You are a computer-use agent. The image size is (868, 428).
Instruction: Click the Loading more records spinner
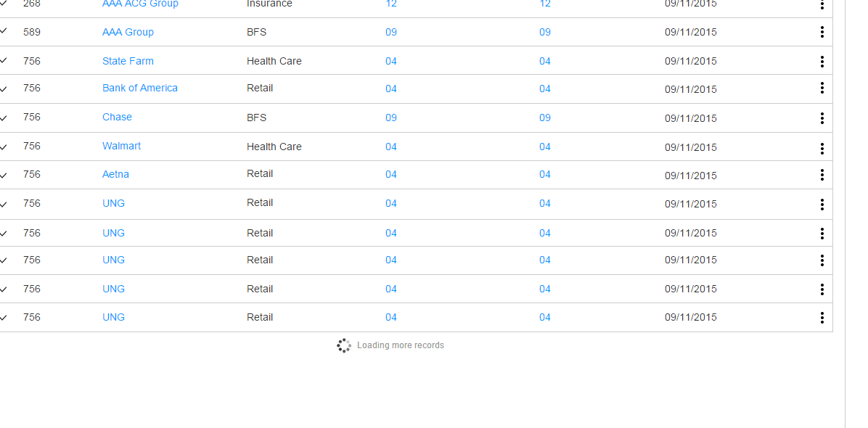click(x=344, y=346)
